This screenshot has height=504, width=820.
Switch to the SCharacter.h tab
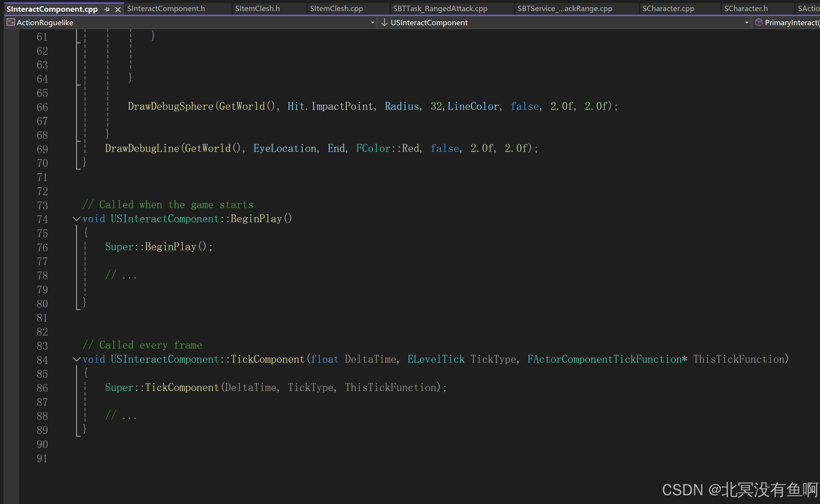[x=746, y=9]
